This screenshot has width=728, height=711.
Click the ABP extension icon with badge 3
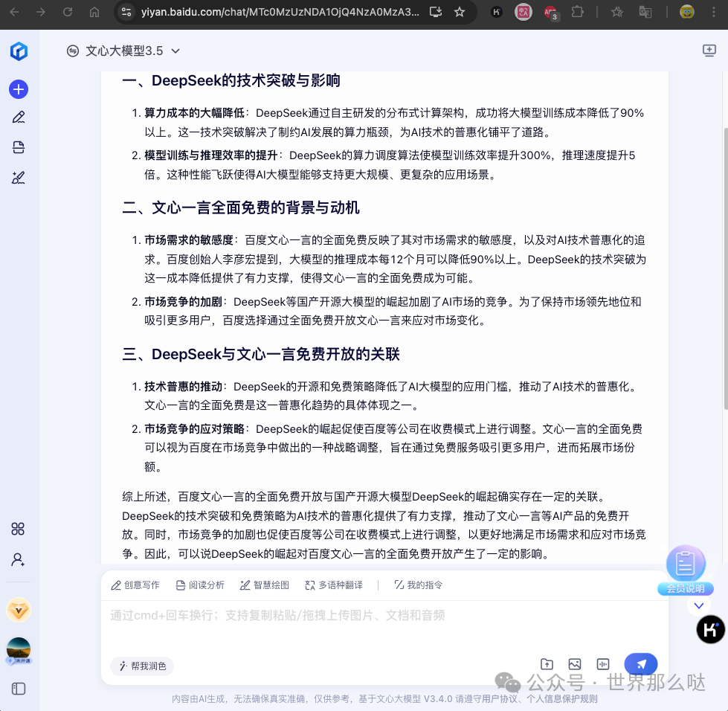551,13
